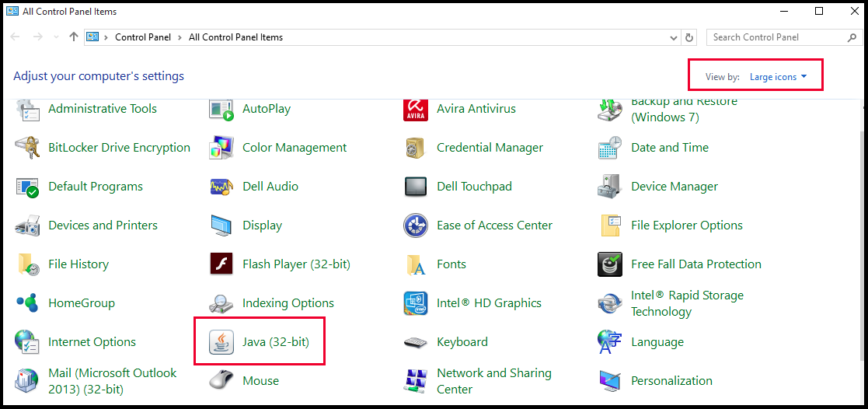Viewport: 868px width, 409px height.
Task: Click the Control Panel breadcrumb
Action: pyautogui.click(x=143, y=37)
